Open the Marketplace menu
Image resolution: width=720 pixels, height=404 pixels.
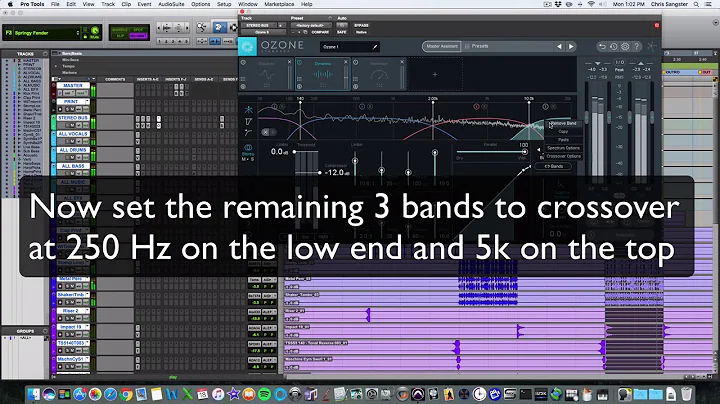[279, 4]
